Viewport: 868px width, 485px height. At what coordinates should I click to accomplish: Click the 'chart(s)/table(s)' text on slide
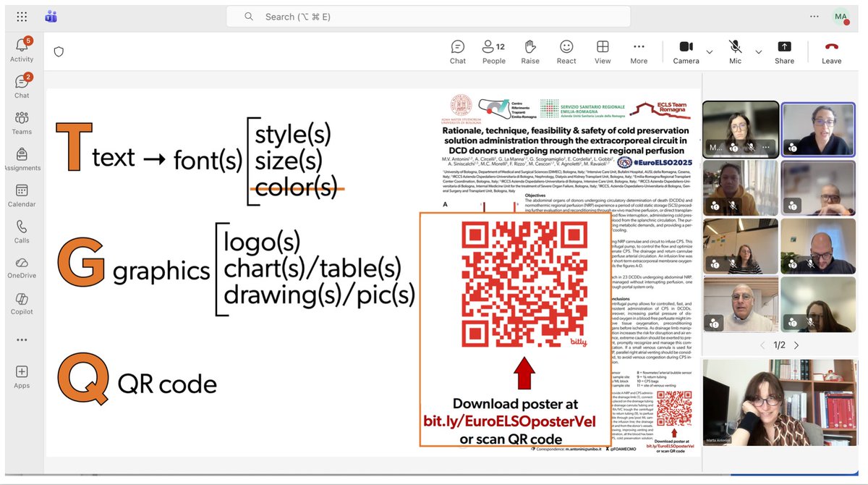pyautogui.click(x=312, y=268)
